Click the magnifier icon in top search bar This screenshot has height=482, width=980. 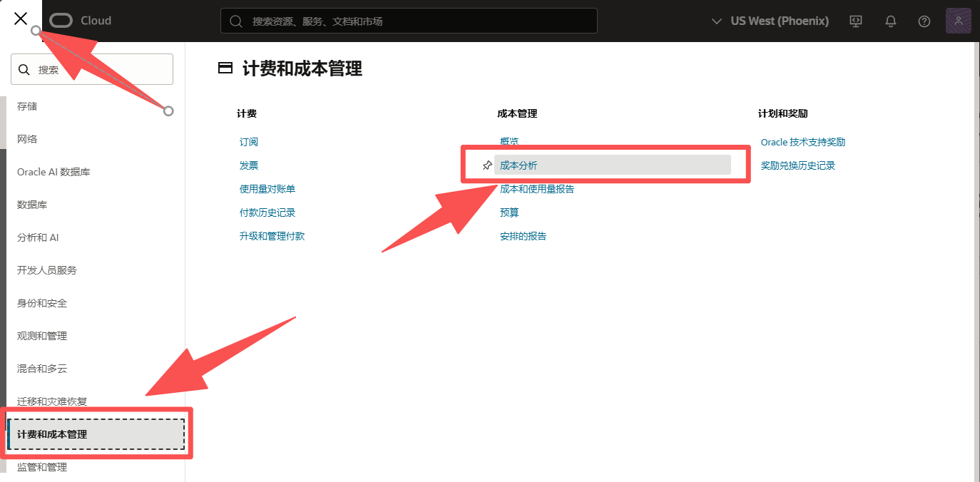click(x=235, y=21)
